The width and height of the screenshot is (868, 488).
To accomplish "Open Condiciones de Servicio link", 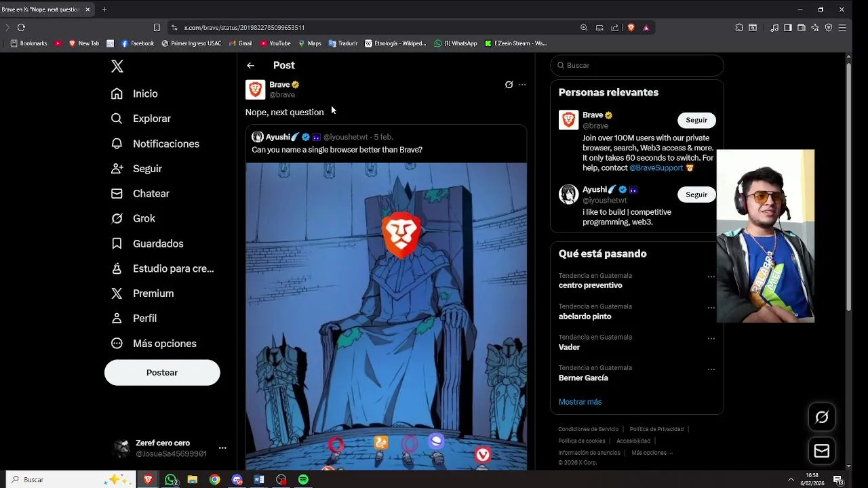I will coord(588,429).
